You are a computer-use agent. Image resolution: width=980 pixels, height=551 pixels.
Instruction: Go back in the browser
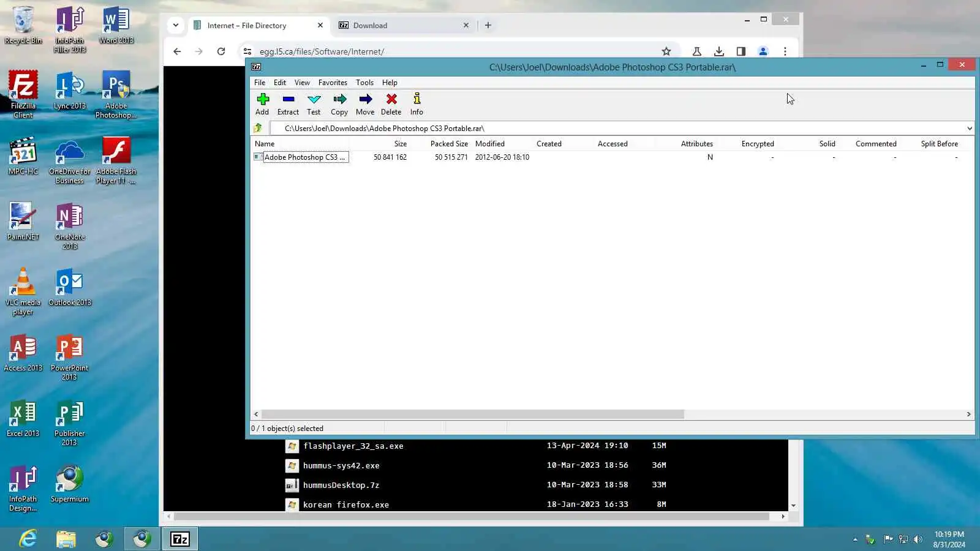[177, 51]
